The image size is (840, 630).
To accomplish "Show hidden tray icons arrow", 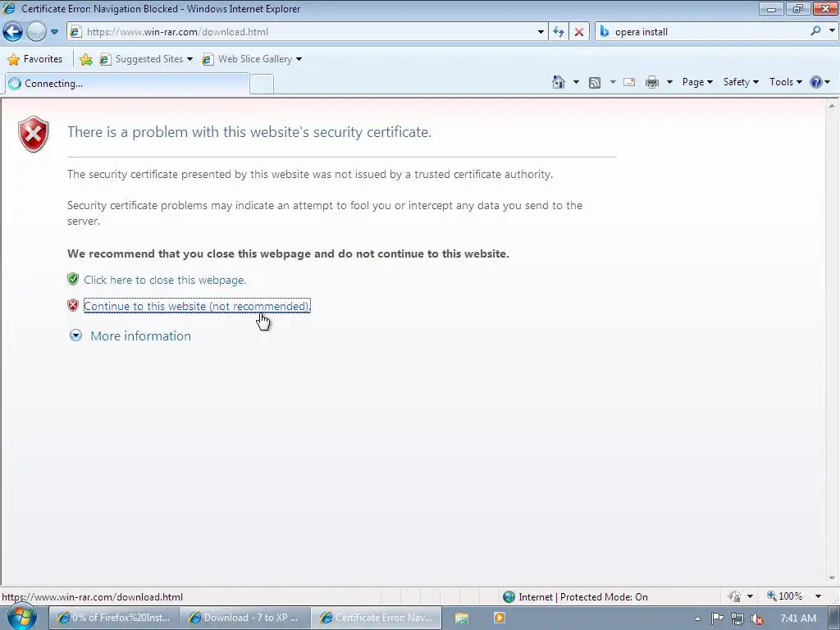I will (697, 619).
